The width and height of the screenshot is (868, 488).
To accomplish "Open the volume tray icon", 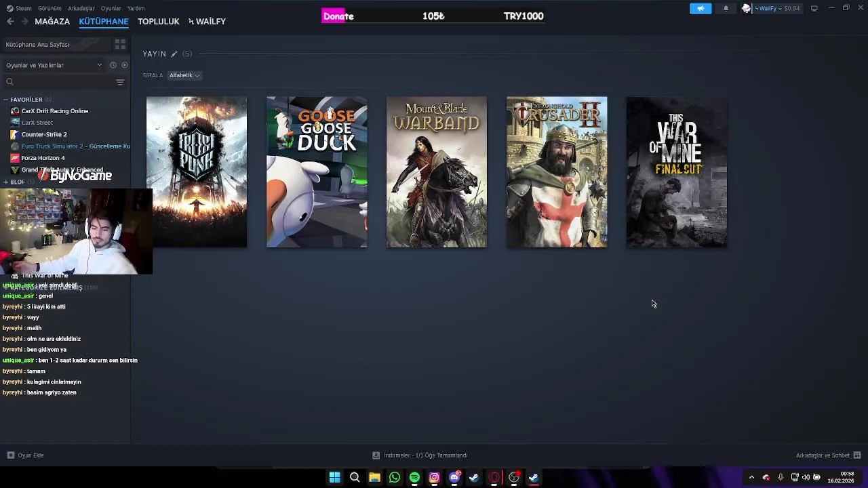I will click(x=806, y=478).
